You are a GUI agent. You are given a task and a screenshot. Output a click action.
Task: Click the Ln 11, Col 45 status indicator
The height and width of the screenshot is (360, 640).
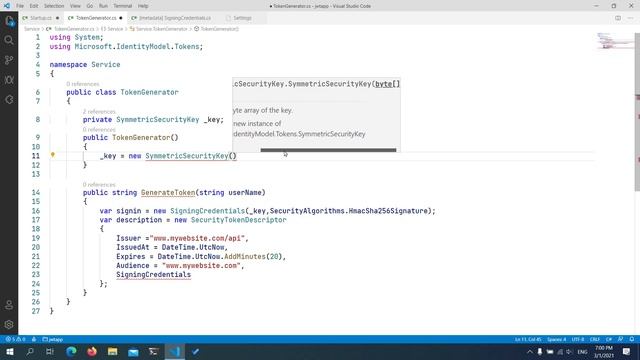528,339
